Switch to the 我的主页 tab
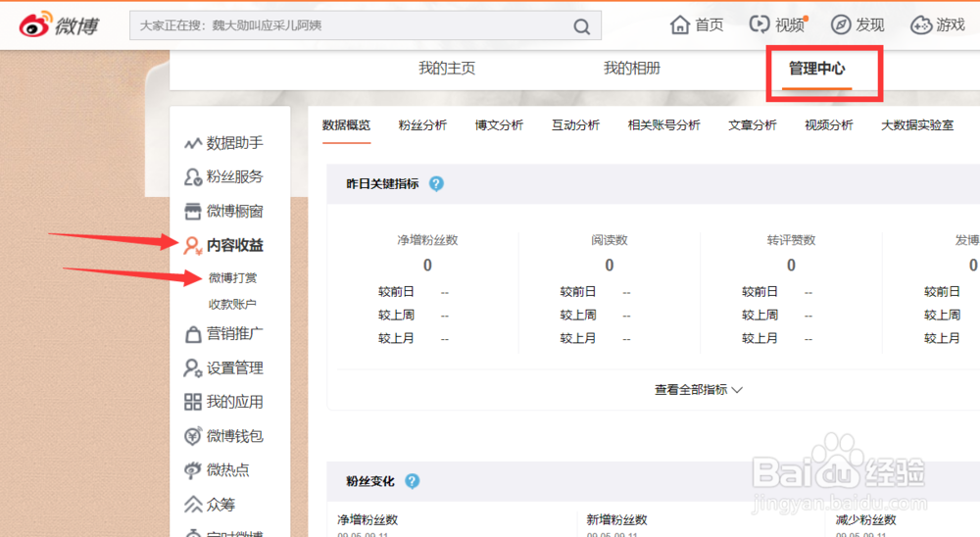 click(447, 69)
